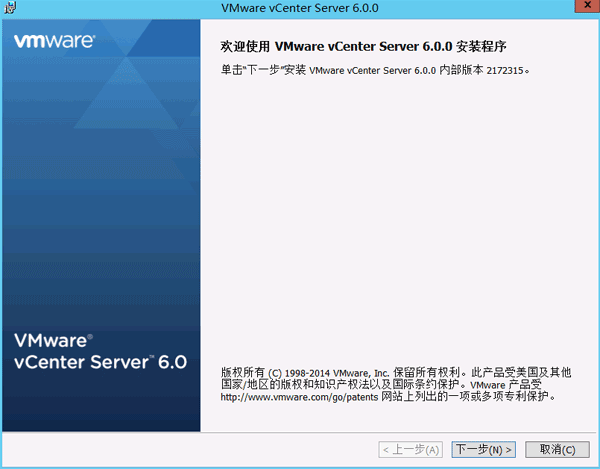Click the installer icon in title bar
Screen dimensions: 600x469
(9, 7)
